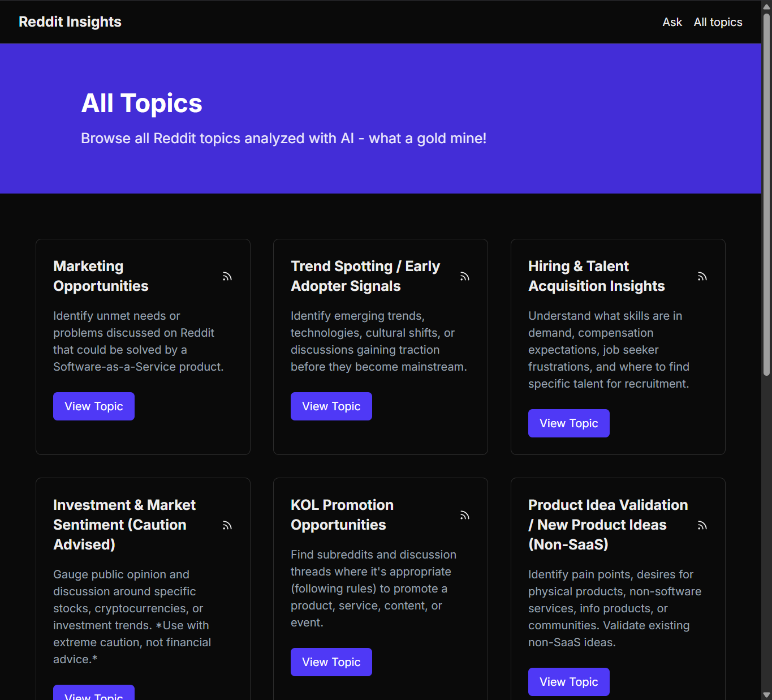Click the Reddit Insights logo

tap(70, 22)
